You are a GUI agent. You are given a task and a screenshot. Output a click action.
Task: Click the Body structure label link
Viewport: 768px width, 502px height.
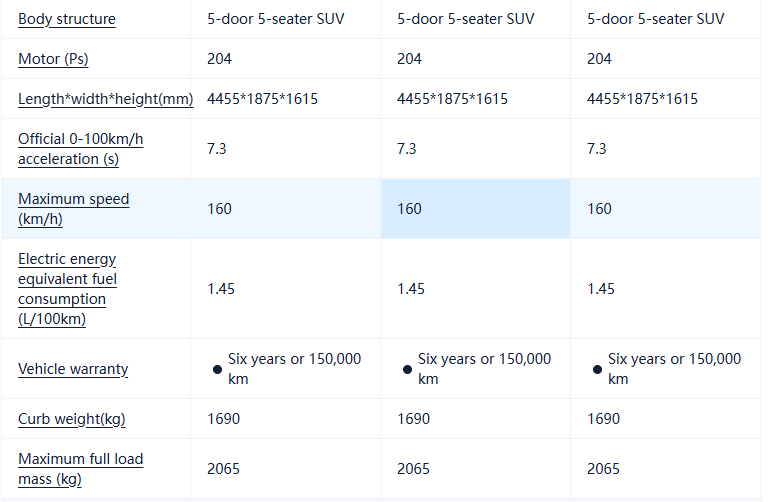tap(66, 19)
